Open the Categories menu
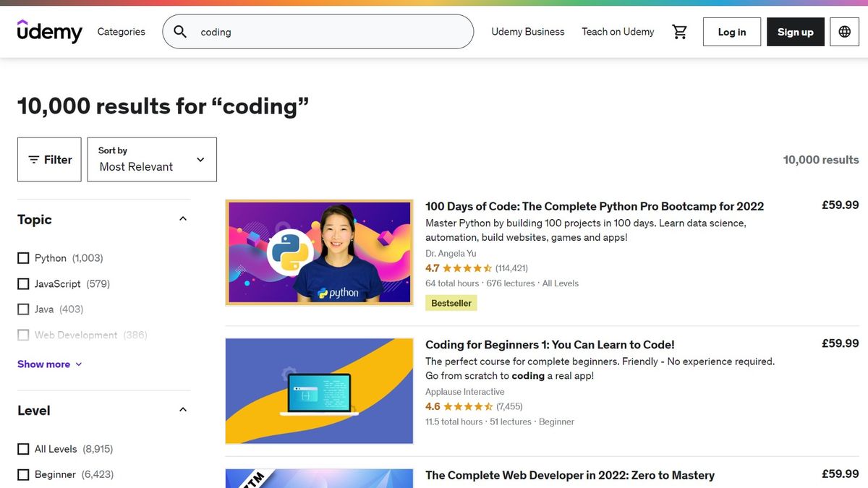 click(x=121, y=31)
